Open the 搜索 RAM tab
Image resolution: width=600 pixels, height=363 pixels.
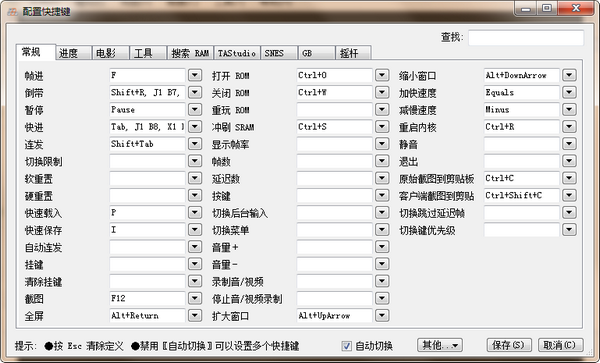[190, 53]
